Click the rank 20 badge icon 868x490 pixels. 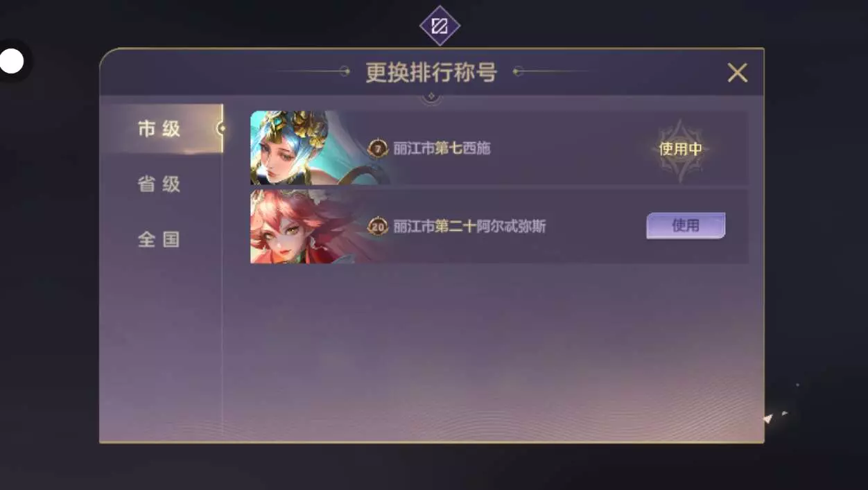point(378,226)
